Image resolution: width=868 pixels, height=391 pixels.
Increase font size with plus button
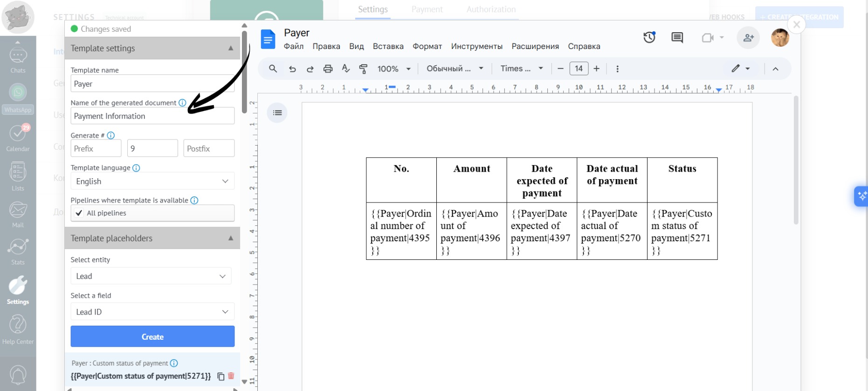pyautogui.click(x=596, y=69)
